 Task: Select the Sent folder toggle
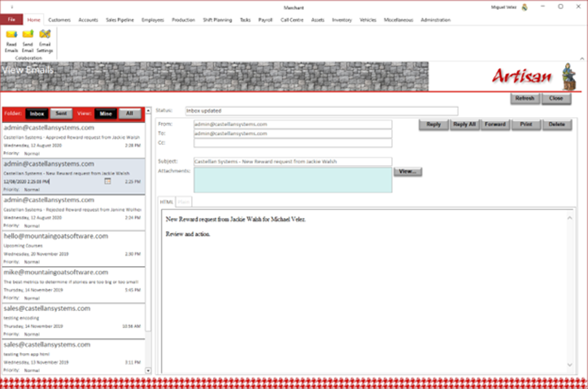(x=61, y=113)
